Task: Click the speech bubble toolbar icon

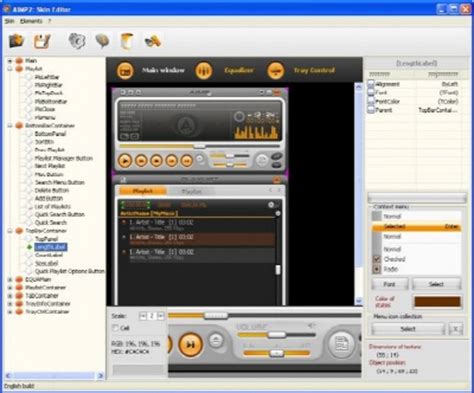Action: coord(102,41)
